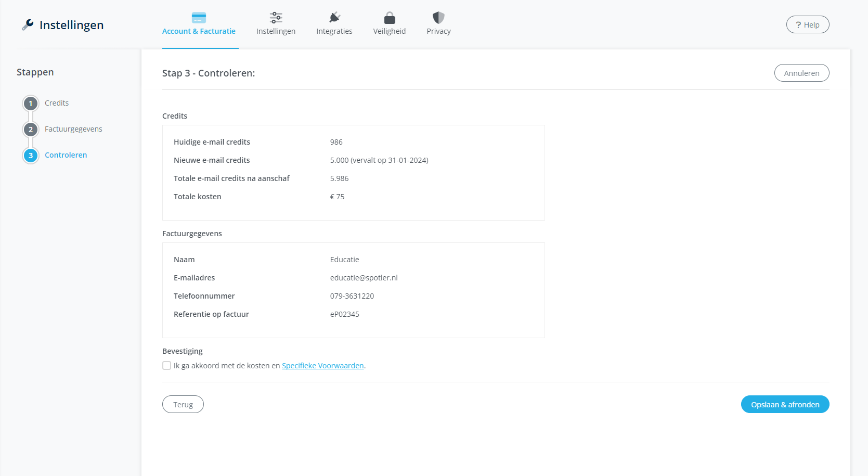868x476 pixels.
Task: Select the Factuurgegevens step label
Action: [73, 129]
